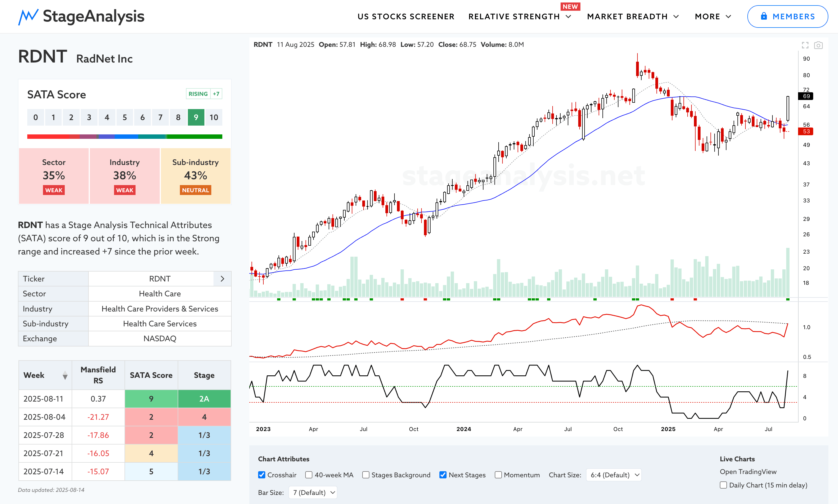Click the NASDAQ exchange cell
Viewport: 838px width, 504px height.
click(x=160, y=338)
